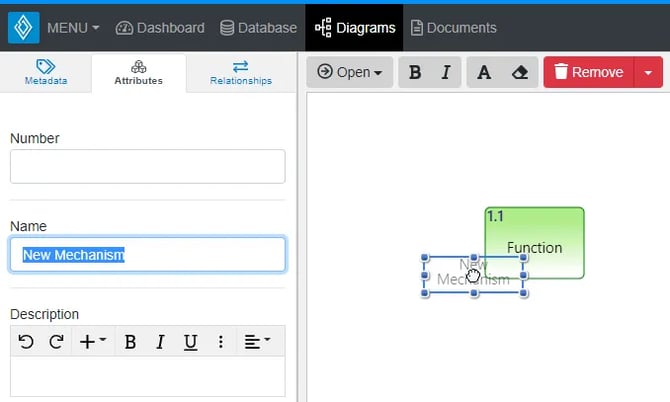
Task: Switch to the Relationships tab
Action: click(241, 73)
